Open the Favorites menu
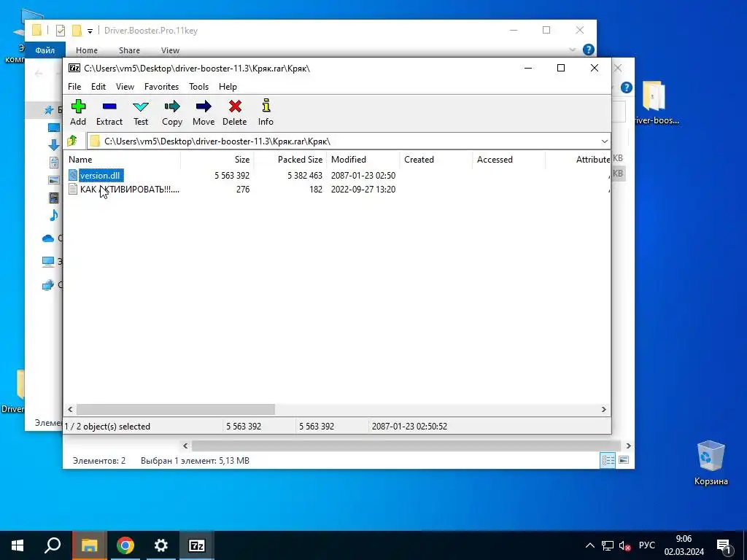 (x=161, y=87)
